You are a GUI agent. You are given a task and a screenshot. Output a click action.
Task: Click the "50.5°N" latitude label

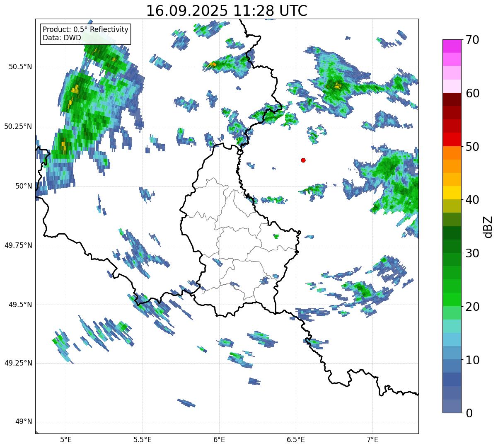pyautogui.click(x=20, y=67)
